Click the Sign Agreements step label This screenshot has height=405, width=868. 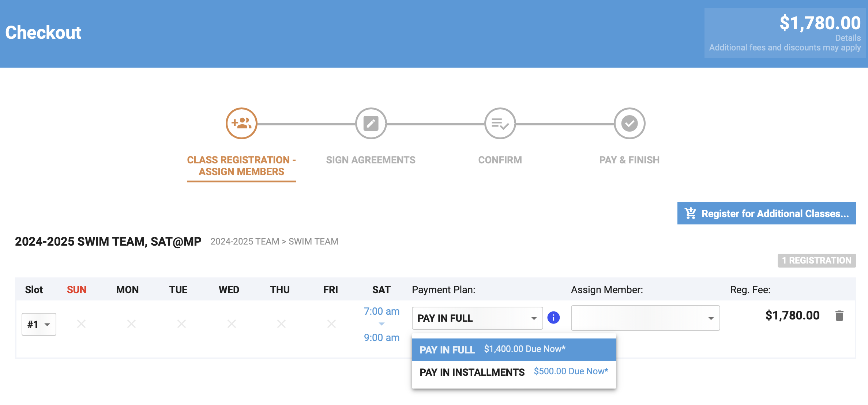coord(371,160)
